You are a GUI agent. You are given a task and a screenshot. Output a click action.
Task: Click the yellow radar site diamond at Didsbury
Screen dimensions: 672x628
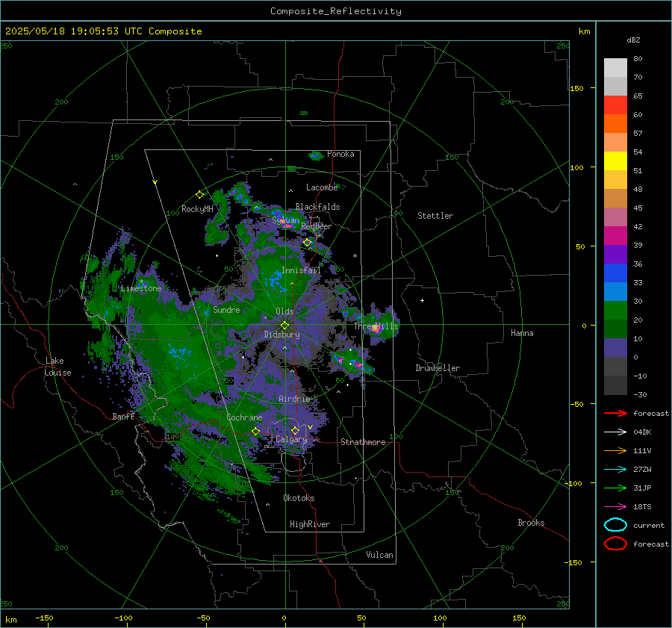[284, 326]
